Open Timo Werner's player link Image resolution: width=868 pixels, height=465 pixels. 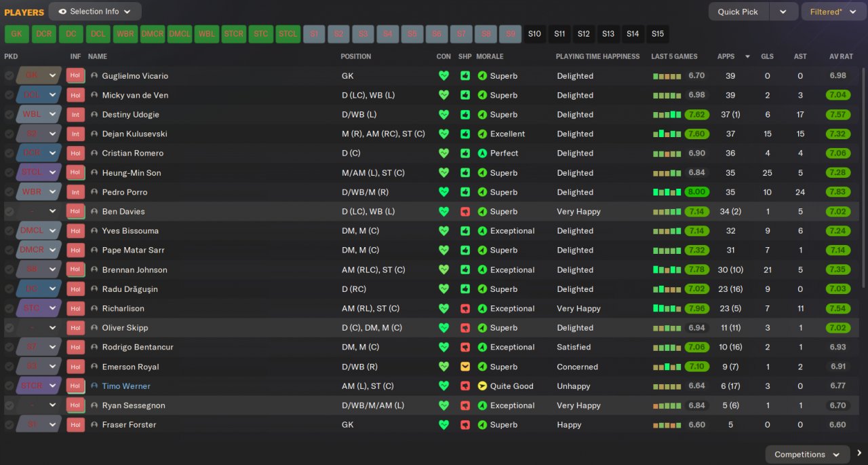pos(126,386)
